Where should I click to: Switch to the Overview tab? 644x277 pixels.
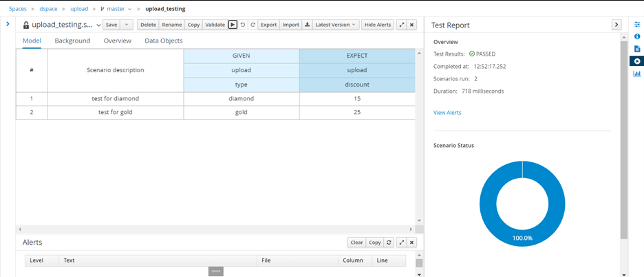(x=118, y=41)
